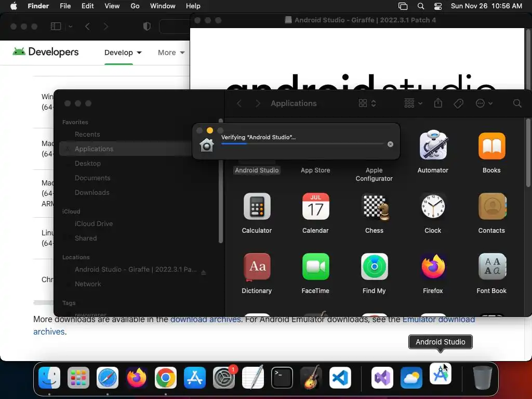Open the Contacts app icon
Image resolution: width=532 pixels, height=399 pixels.
pos(492,206)
